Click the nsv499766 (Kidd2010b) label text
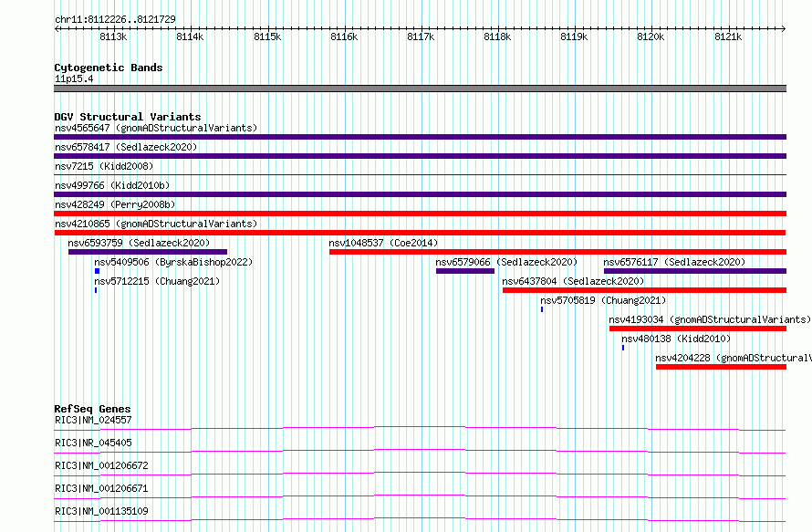 112,185
